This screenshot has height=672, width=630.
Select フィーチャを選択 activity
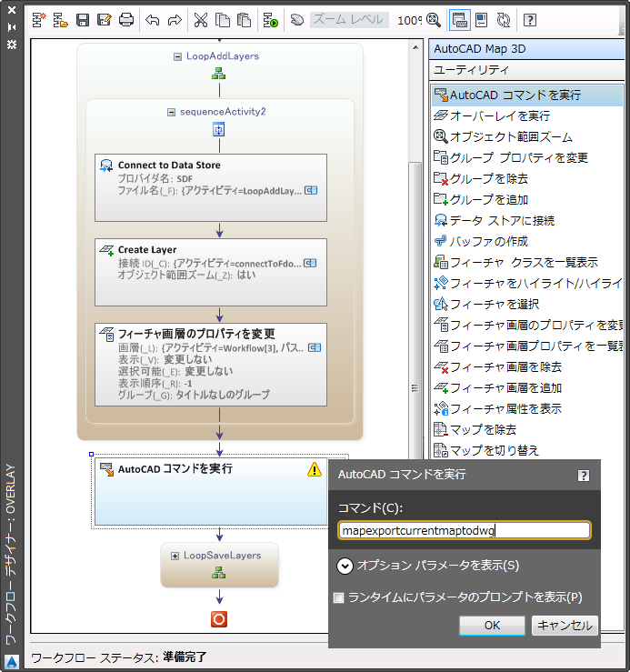(527, 305)
